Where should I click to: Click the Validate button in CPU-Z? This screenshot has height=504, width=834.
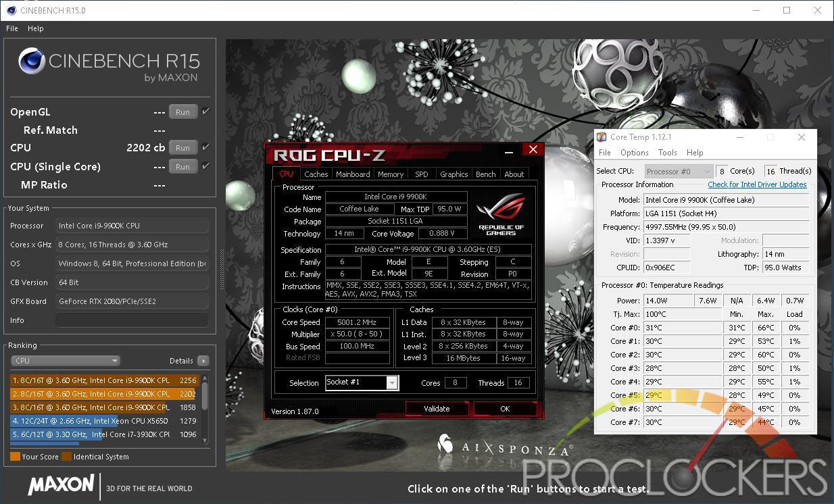437,409
